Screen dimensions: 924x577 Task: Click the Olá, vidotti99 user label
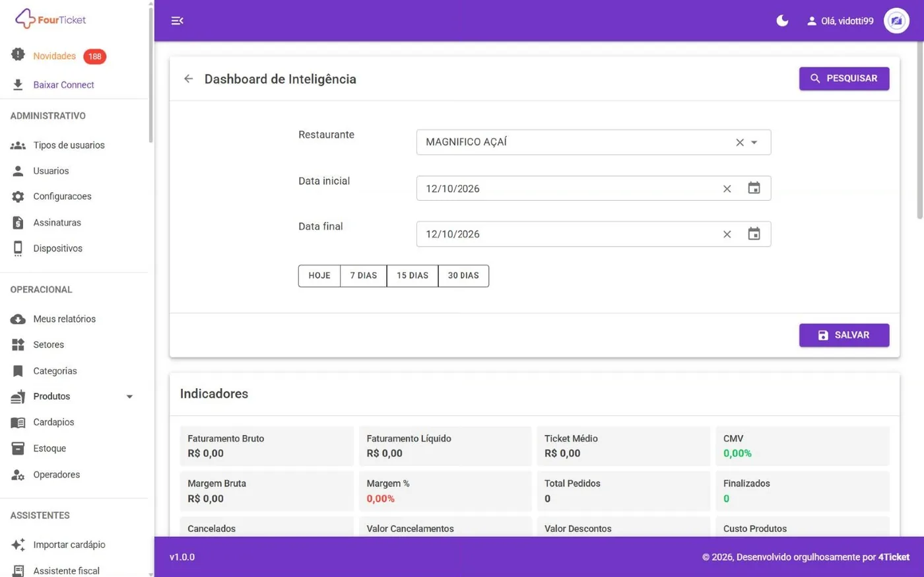[x=840, y=21]
